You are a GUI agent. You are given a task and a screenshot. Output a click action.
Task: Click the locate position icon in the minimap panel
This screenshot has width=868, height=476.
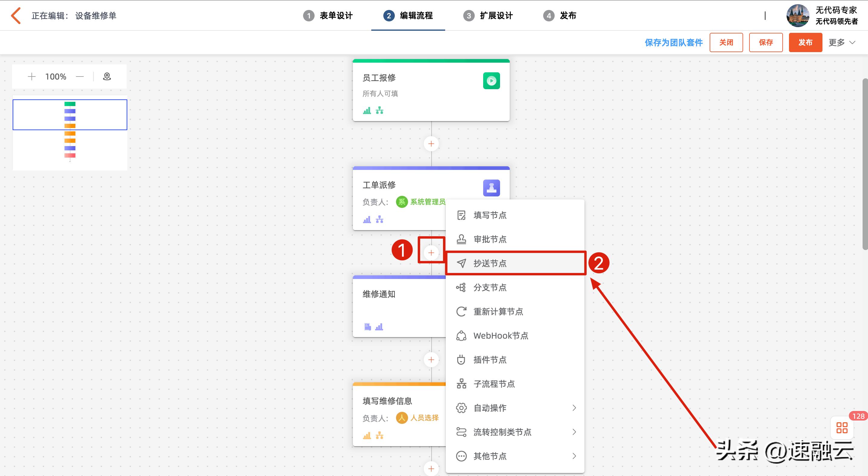pos(106,77)
